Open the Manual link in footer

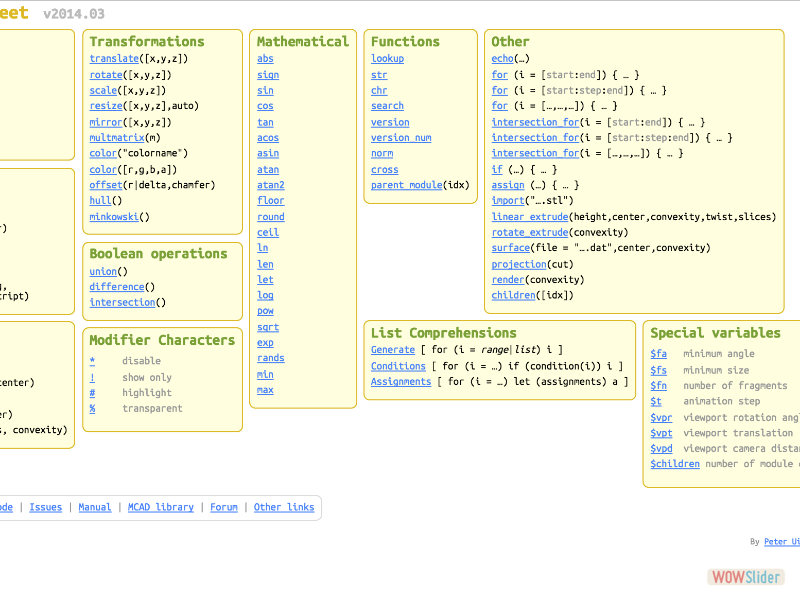tap(95, 507)
